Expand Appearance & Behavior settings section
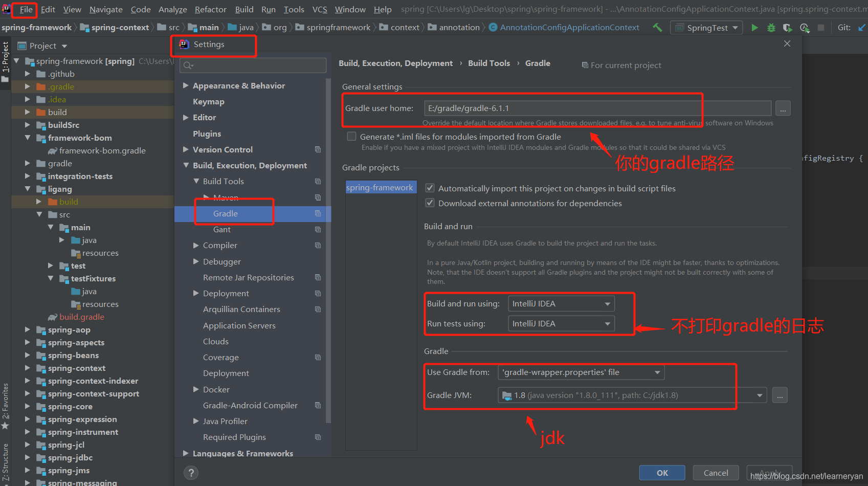 click(x=186, y=86)
